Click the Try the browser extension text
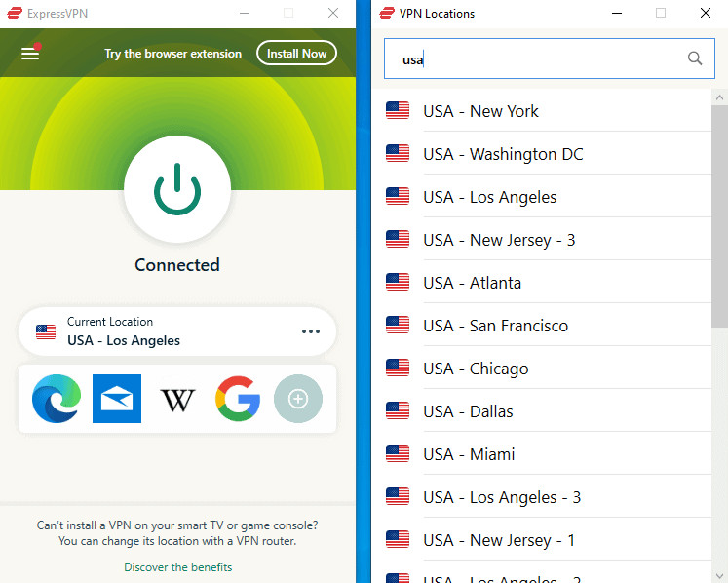This screenshot has width=728, height=583. click(x=172, y=54)
